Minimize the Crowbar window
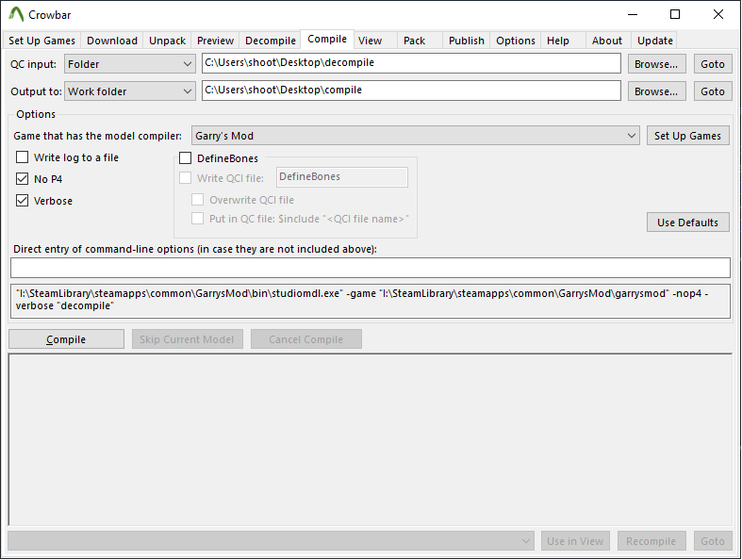This screenshot has height=560, width=742. click(x=633, y=15)
